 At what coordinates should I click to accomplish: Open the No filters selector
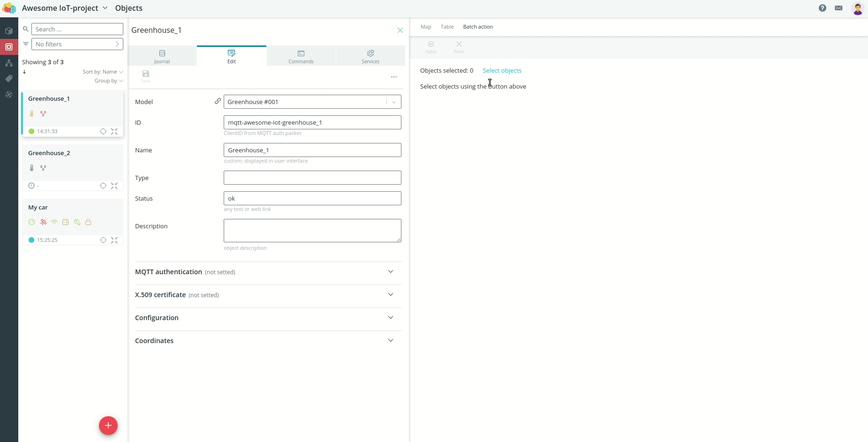(77, 44)
